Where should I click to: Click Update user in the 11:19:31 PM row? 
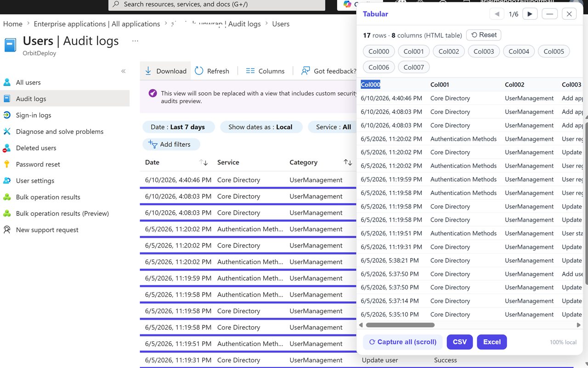(380, 360)
